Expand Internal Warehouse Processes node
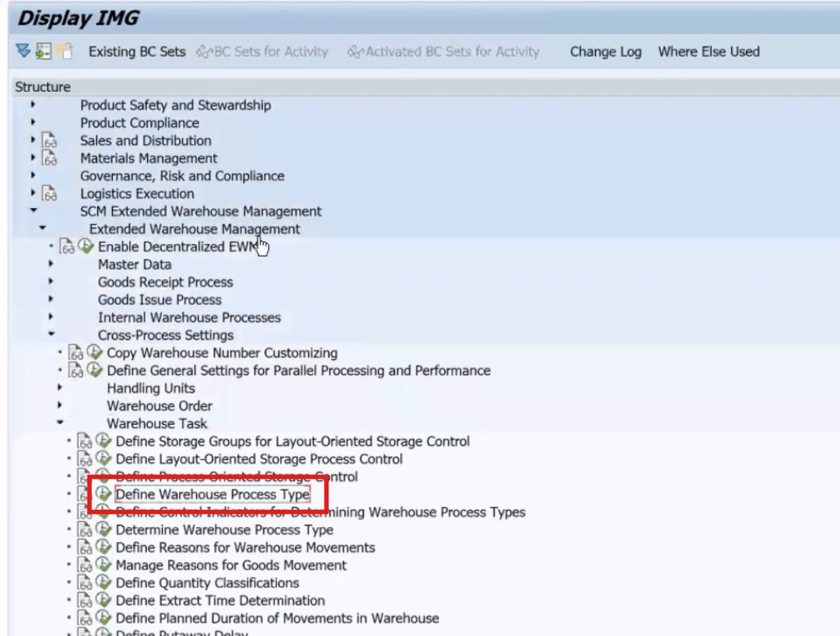Image resolution: width=840 pixels, height=636 pixels. pos(51,317)
